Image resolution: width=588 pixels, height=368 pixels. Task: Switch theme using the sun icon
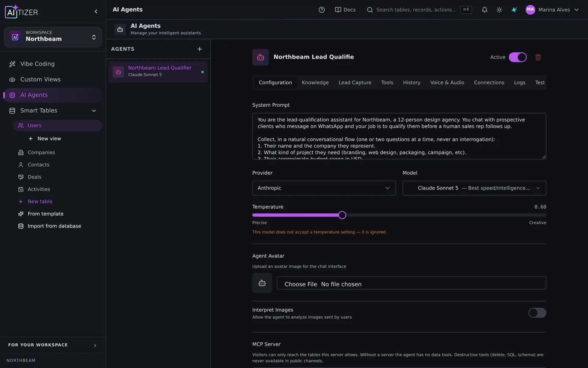pyautogui.click(x=499, y=10)
